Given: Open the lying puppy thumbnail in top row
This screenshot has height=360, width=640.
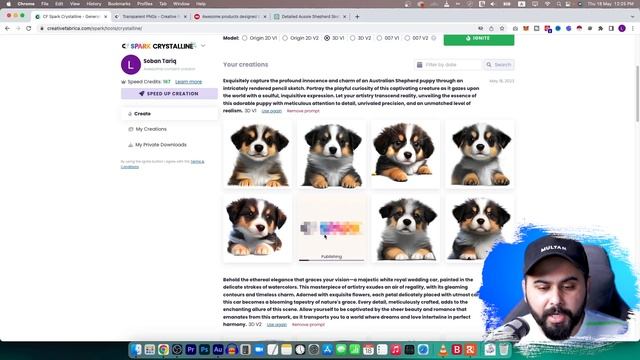Looking at the screenshot, I should [405, 154].
